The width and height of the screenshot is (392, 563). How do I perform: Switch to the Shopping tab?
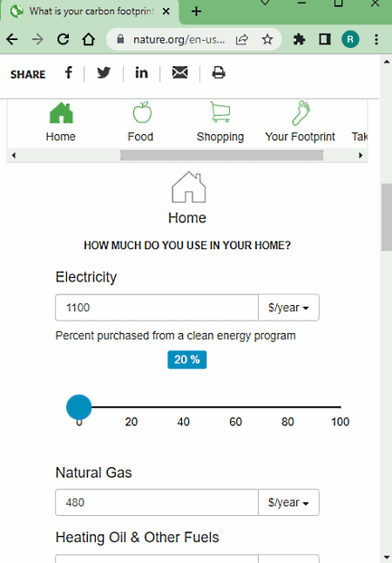pyautogui.click(x=220, y=122)
